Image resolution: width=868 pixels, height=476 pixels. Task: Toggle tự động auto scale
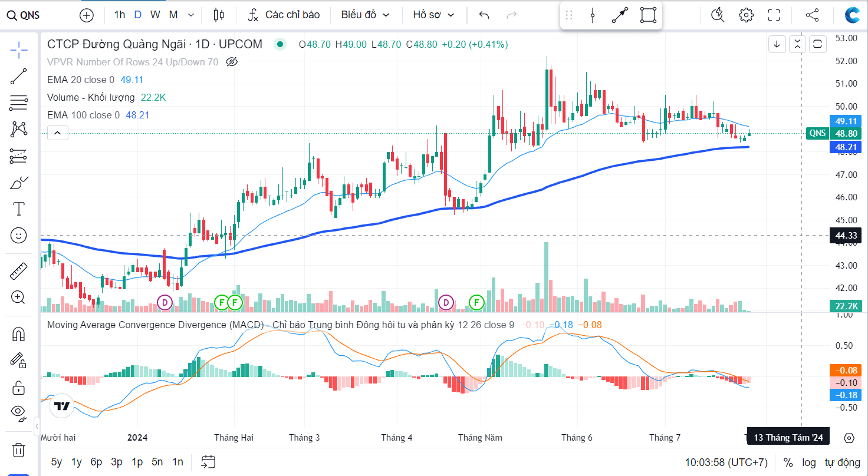click(x=842, y=462)
